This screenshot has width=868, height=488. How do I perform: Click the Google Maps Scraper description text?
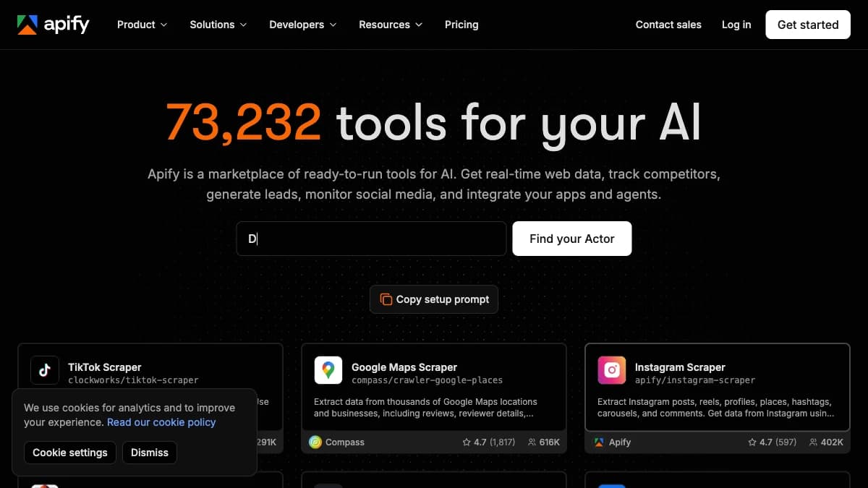426,408
